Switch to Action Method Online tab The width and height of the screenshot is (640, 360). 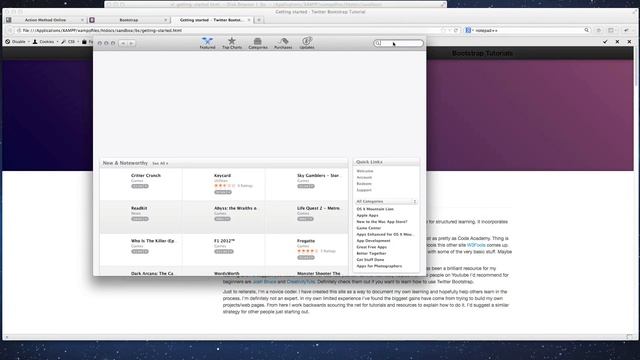pos(45,20)
